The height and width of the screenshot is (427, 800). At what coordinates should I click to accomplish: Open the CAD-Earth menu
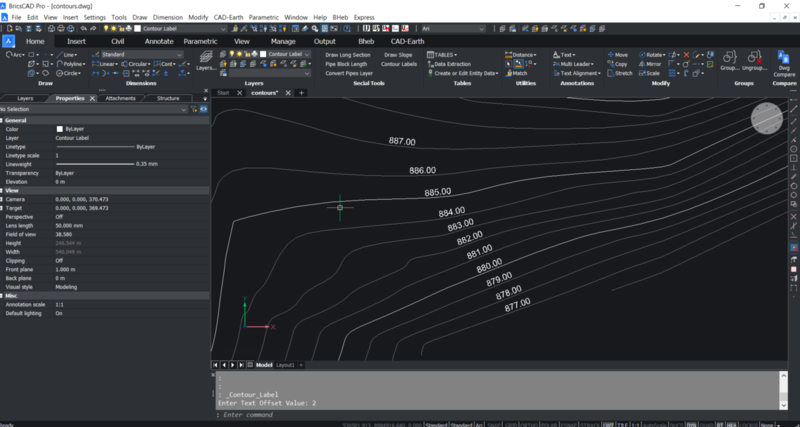click(x=230, y=17)
